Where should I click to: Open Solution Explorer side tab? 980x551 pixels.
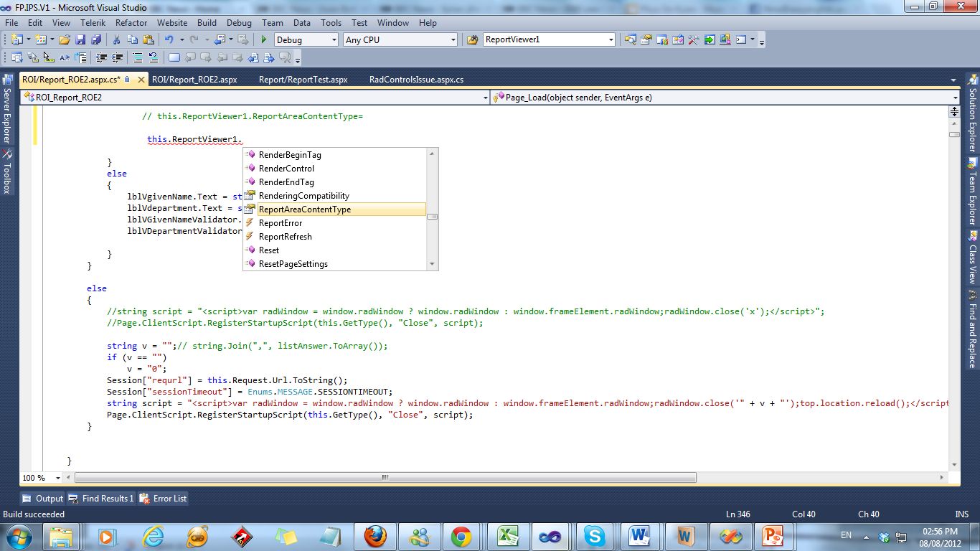point(972,115)
